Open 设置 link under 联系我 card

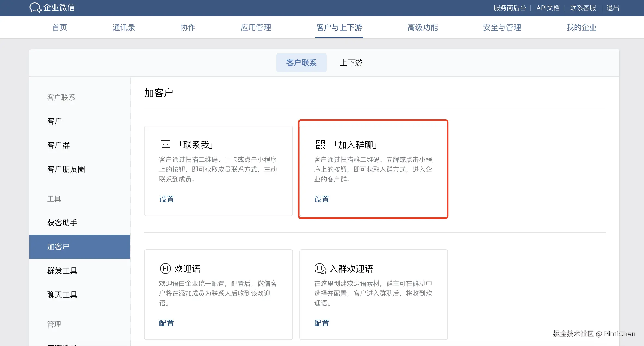pos(167,199)
